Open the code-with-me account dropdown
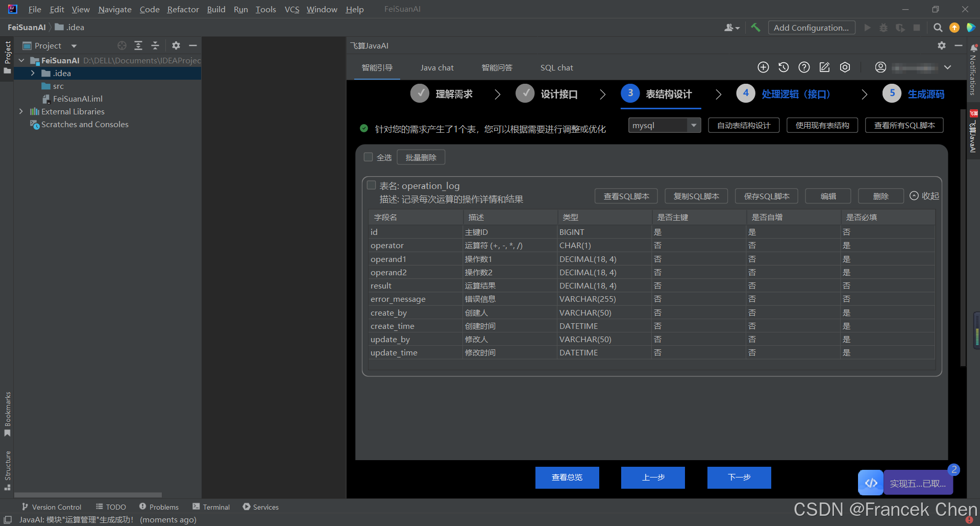This screenshot has height=526, width=980. (732, 28)
